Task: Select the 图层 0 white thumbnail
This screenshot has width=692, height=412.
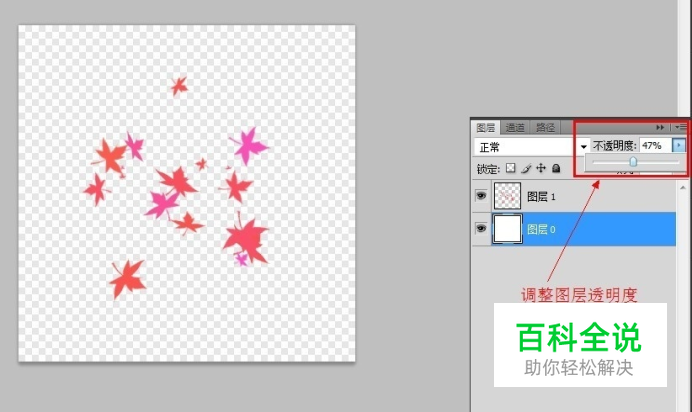Action: [x=507, y=229]
